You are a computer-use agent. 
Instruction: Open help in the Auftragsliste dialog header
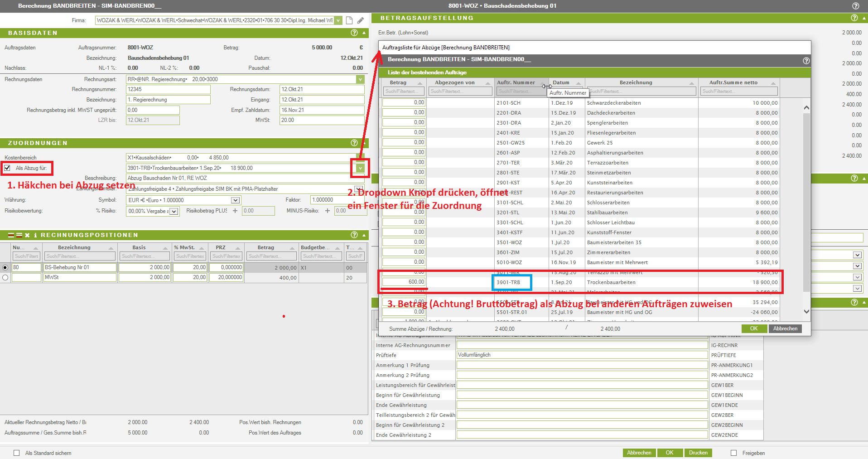(806, 60)
